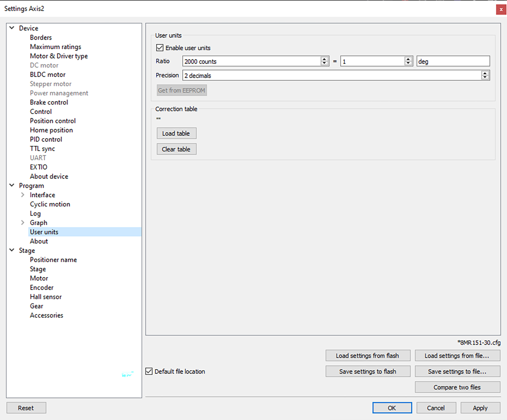
Task: Expand the Interface tree node
Action: click(x=23, y=195)
